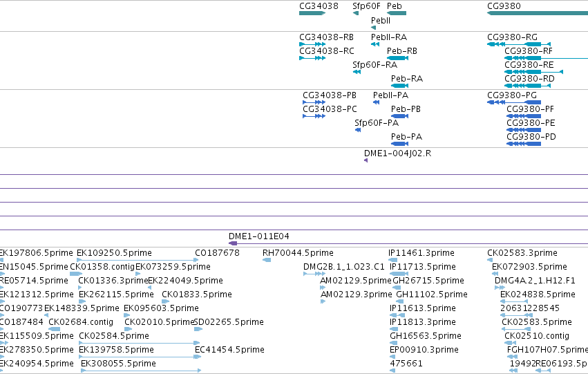Click the Sfp60F-RA transcript label

pyautogui.click(x=374, y=65)
